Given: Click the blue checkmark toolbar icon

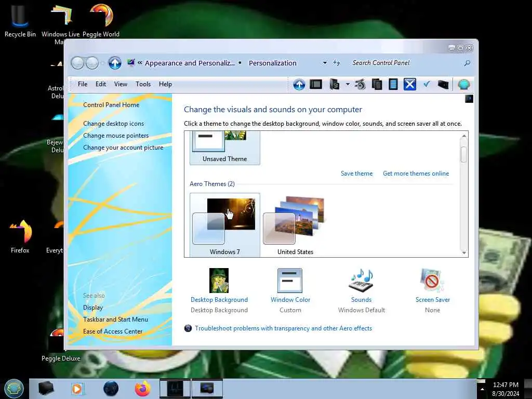Looking at the screenshot, I should tap(427, 84).
